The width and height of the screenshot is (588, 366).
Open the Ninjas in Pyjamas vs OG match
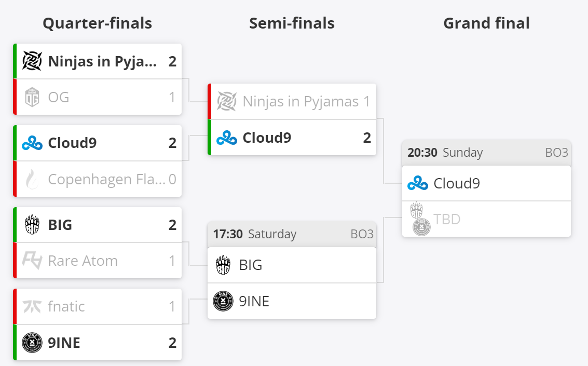(98, 78)
